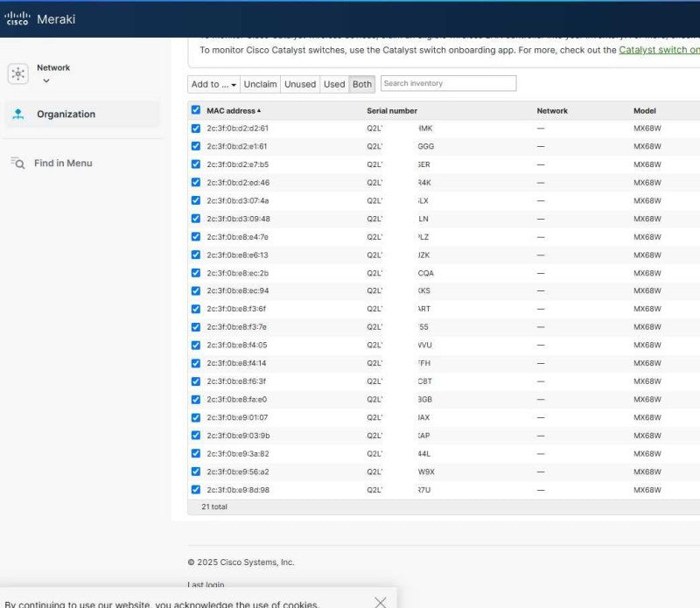
Task: Open Organization menu item
Action: tap(82, 115)
